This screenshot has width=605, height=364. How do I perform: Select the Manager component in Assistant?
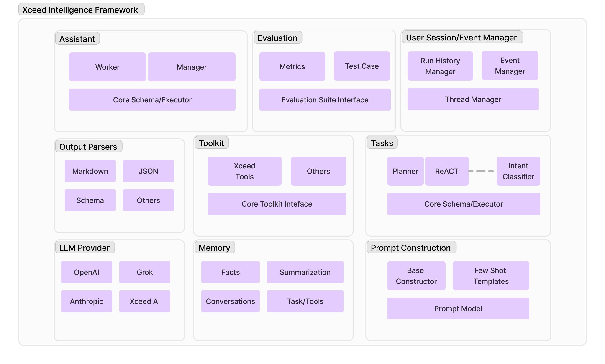click(x=192, y=66)
